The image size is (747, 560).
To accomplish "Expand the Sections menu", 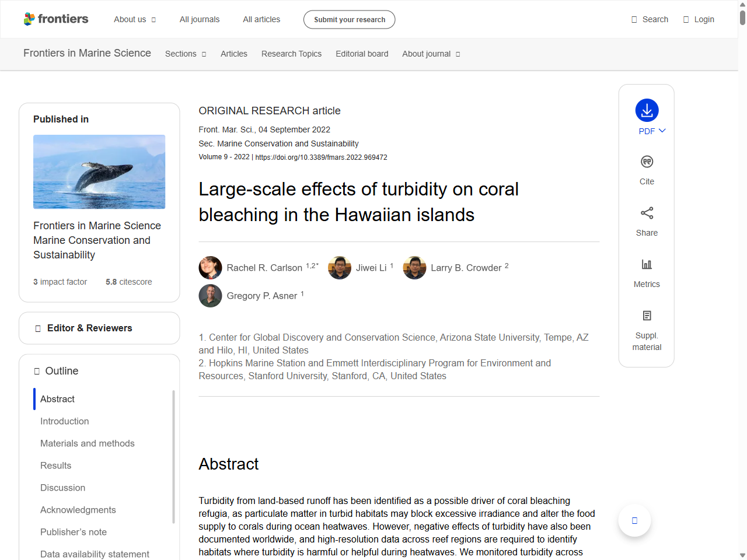I will [x=185, y=54].
